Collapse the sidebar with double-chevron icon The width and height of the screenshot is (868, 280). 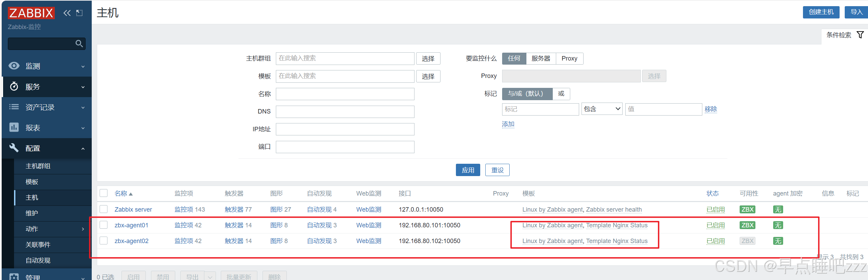pos(67,13)
